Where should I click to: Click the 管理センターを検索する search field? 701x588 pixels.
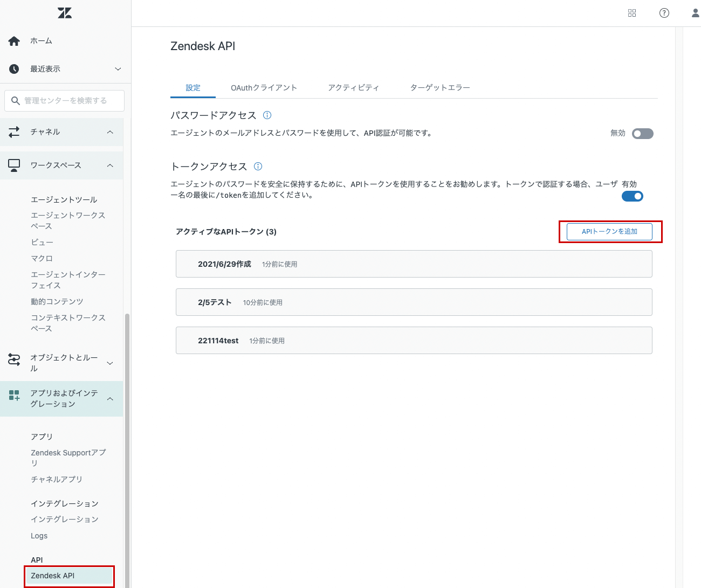tap(65, 101)
